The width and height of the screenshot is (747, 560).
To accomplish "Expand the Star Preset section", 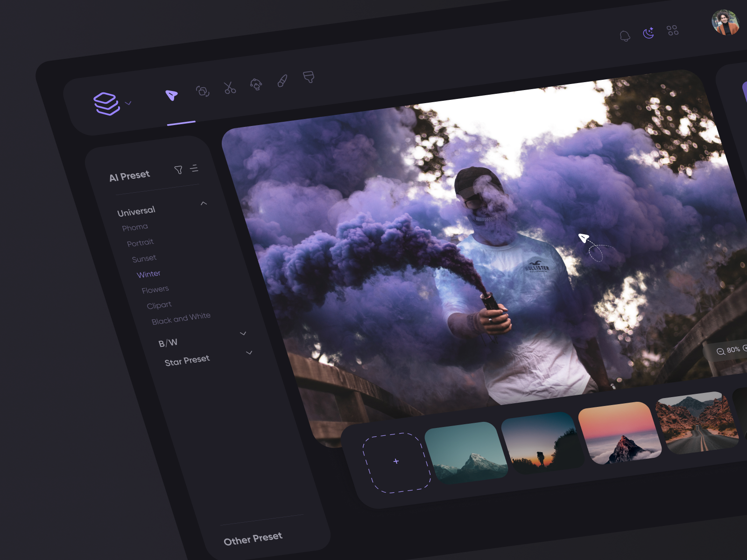I will (x=249, y=352).
